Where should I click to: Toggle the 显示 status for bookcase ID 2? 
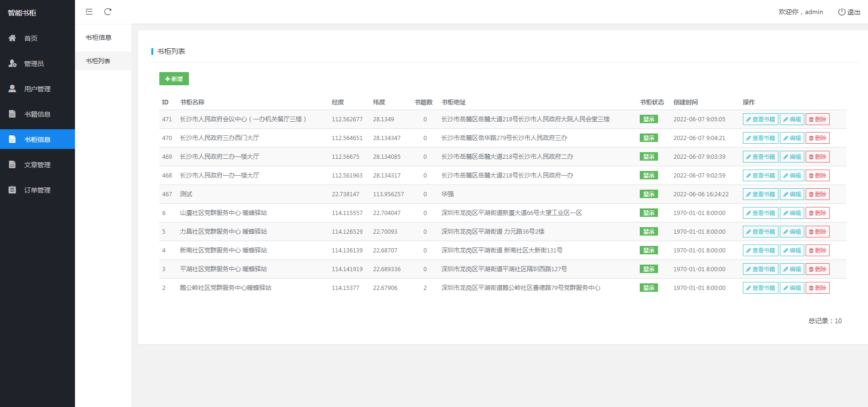pyautogui.click(x=649, y=288)
